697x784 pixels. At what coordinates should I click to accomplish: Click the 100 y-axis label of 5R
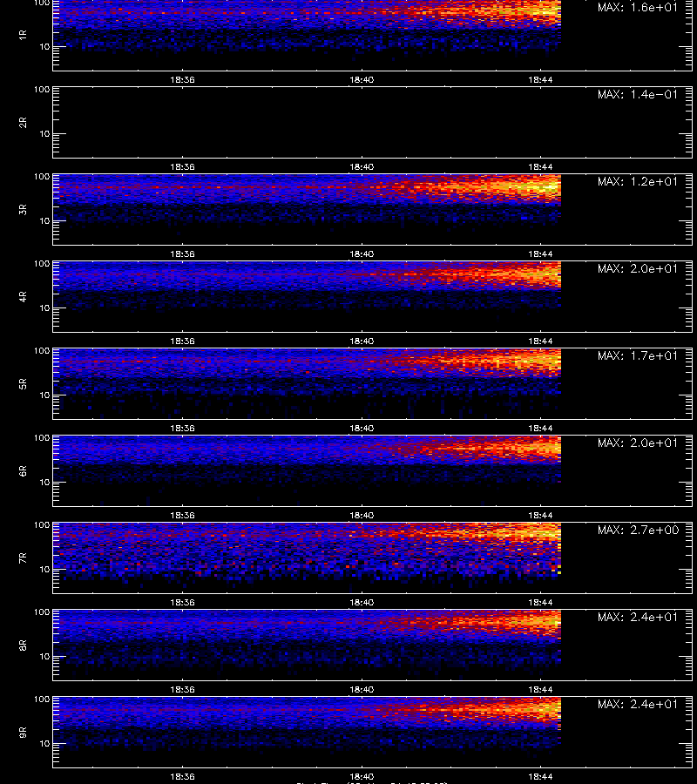click(42, 351)
